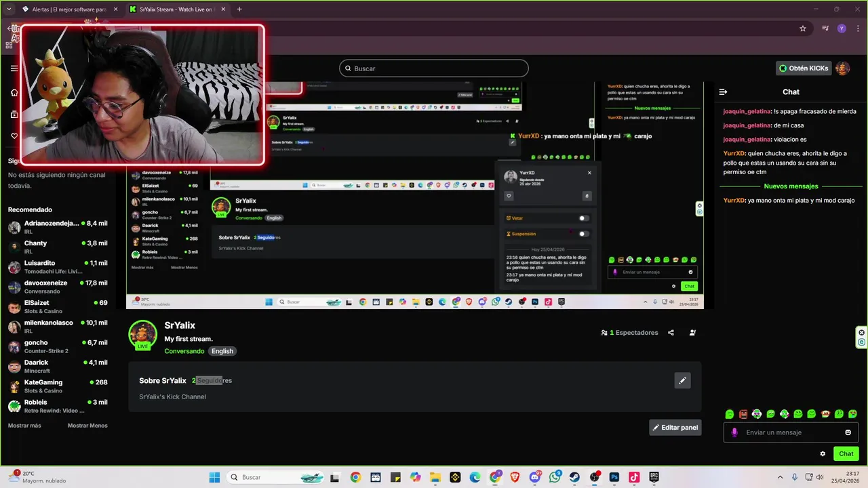Open goncho Counter-Strike 2 channel
This screenshot has width=868, height=488.
(x=58, y=346)
